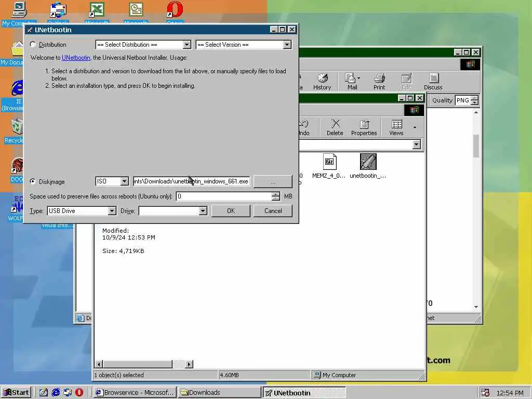Click the Quality format PNG stepper
Viewport: 532px width, 399px height.
pos(475,100)
